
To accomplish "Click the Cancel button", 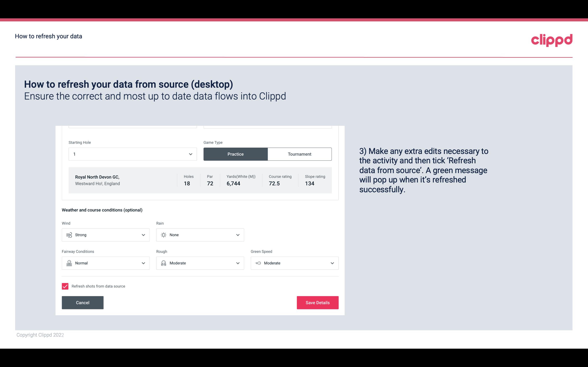I will click(83, 303).
